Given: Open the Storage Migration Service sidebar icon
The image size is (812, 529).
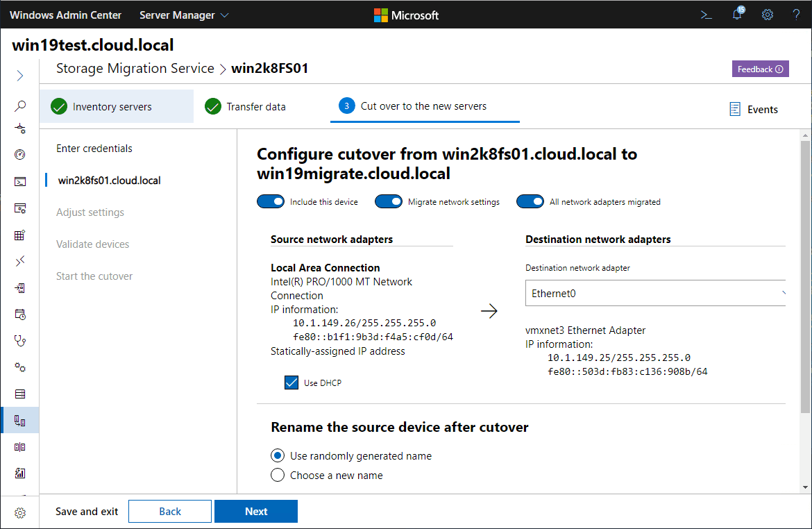Looking at the screenshot, I should point(20,421).
